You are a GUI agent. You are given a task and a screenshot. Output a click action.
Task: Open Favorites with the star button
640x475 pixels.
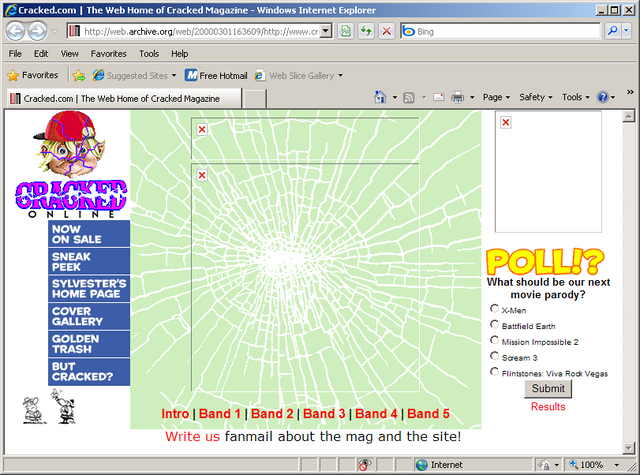point(33,75)
